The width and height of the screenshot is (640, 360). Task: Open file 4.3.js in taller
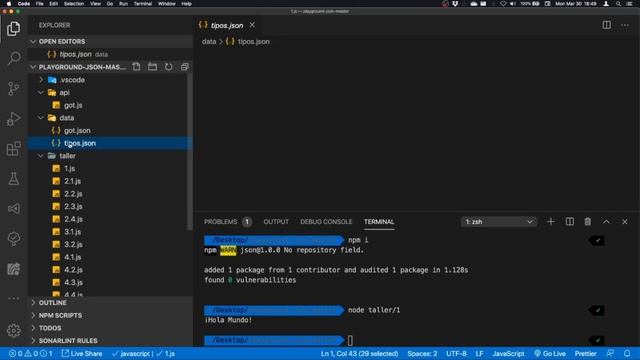click(x=73, y=282)
